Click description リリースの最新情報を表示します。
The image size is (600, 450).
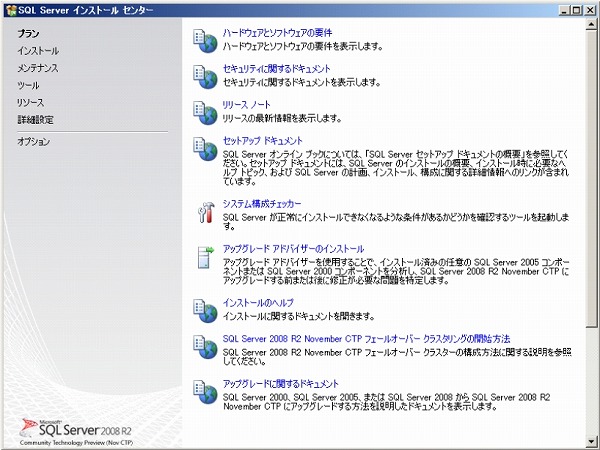pos(282,119)
